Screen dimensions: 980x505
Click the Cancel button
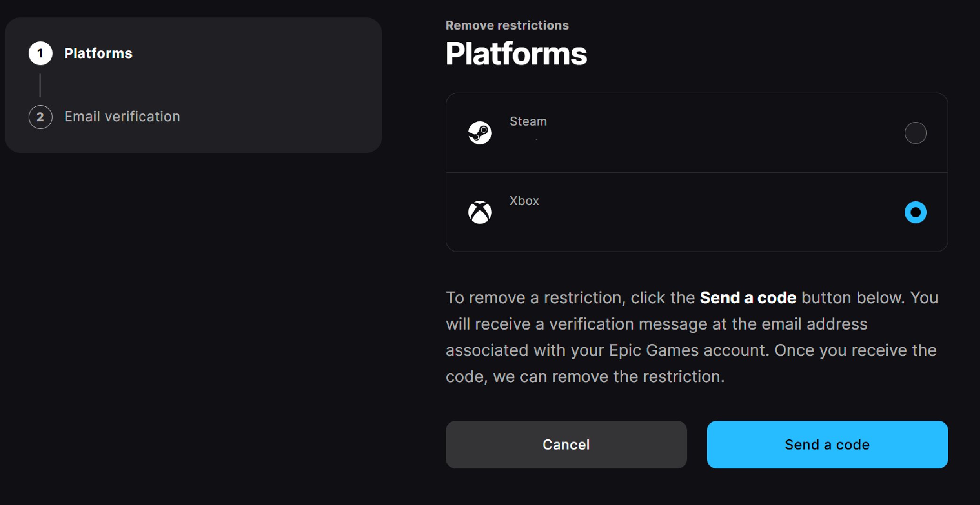pyautogui.click(x=566, y=444)
